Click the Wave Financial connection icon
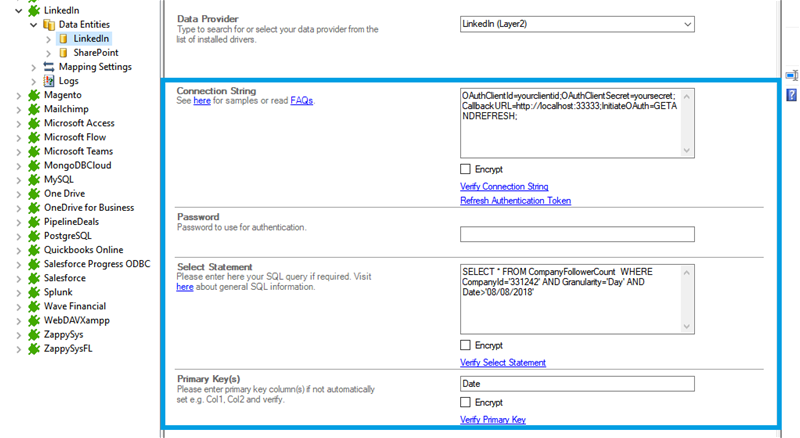 pyautogui.click(x=34, y=306)
